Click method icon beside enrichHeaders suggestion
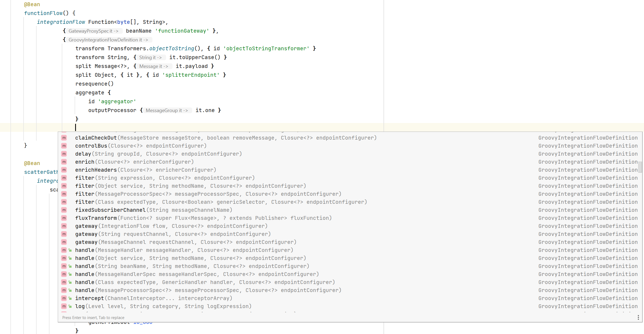 [x=64, y=170]
